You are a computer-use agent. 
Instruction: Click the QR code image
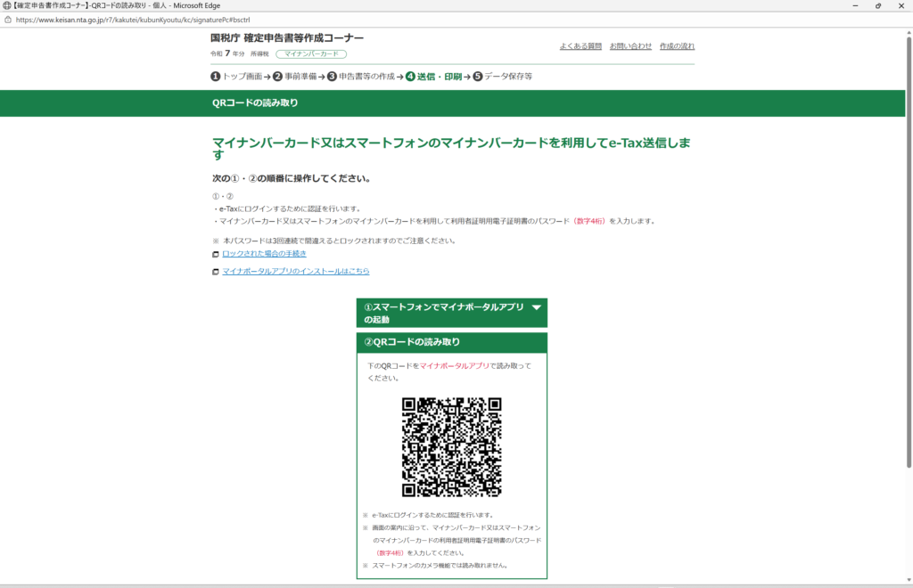451,446
